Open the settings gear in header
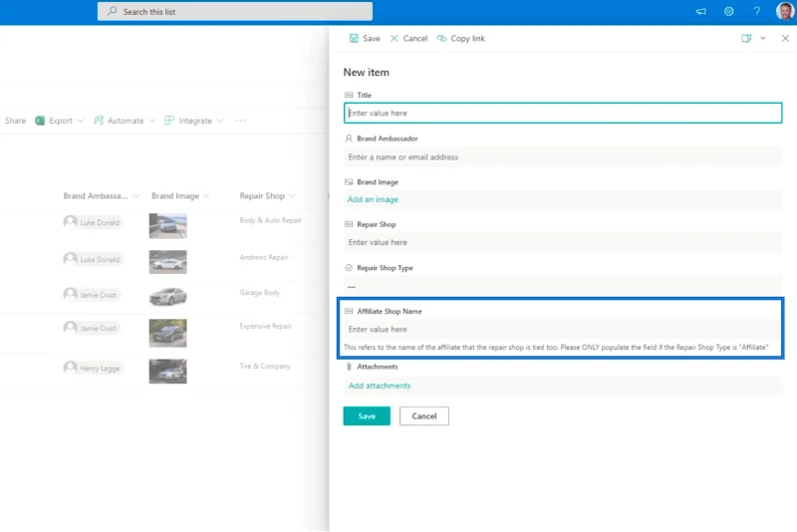 pos(729,11)
